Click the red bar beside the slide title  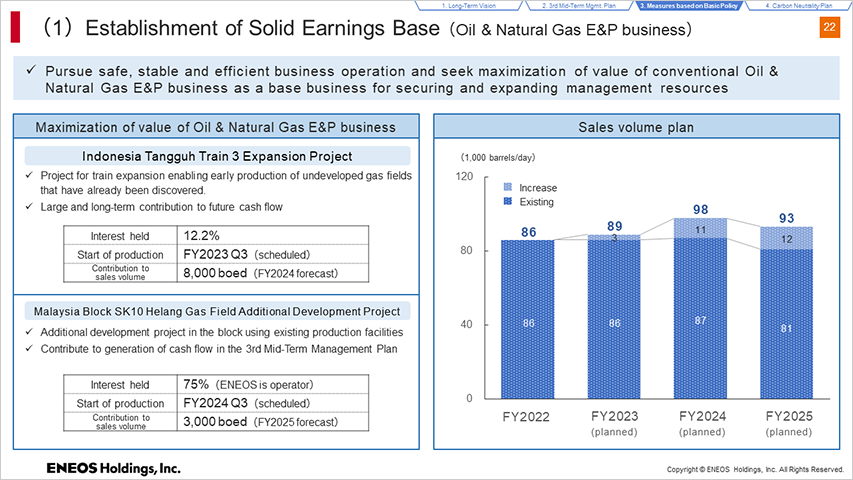pos(15,27)
